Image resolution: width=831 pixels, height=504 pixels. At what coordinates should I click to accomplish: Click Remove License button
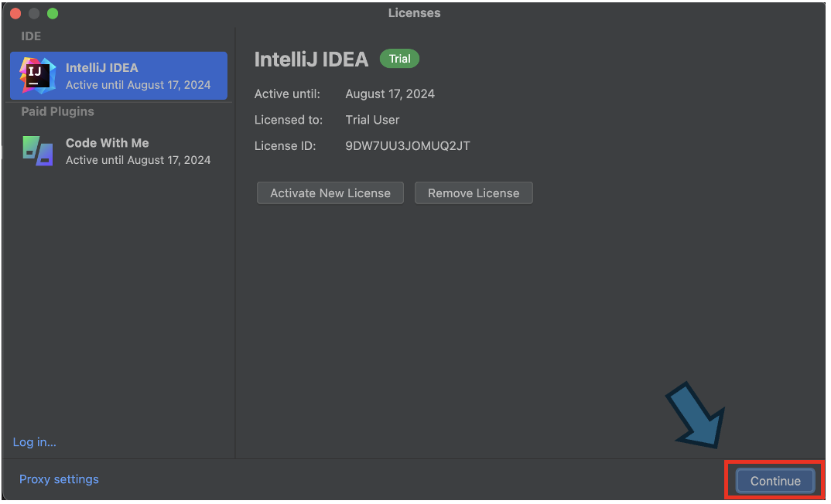474,193
